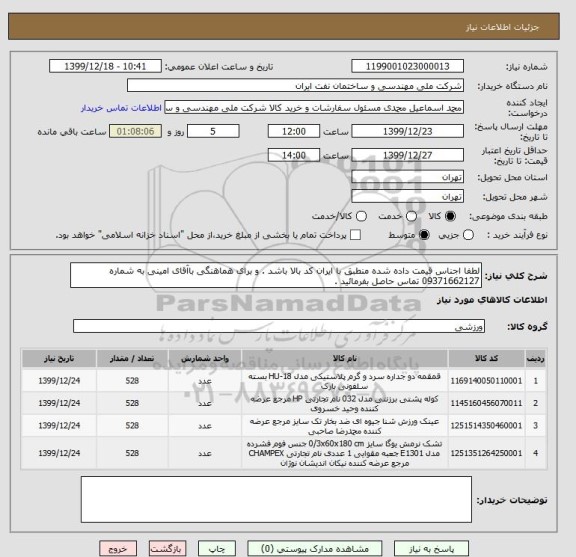Click the کوله پشتی برزنتی item name
Screen dimensions: 576x557
click(x=345, y=403)
